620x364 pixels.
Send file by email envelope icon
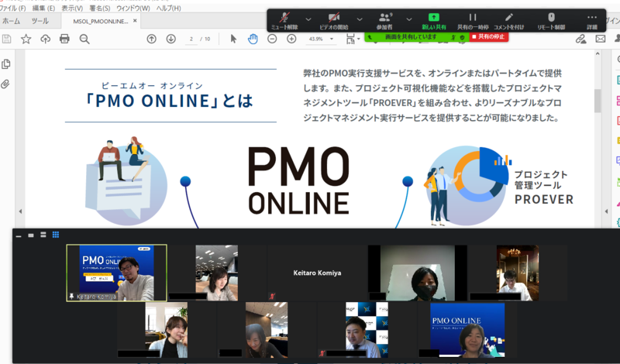(600, 39)
